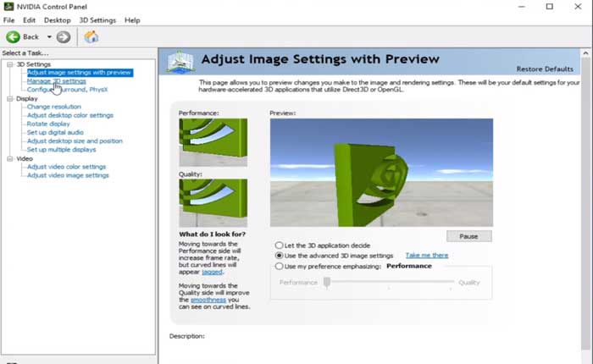
Task: Click the header icon beside Adjust Image Settings
Action: (x=180, y=62)
